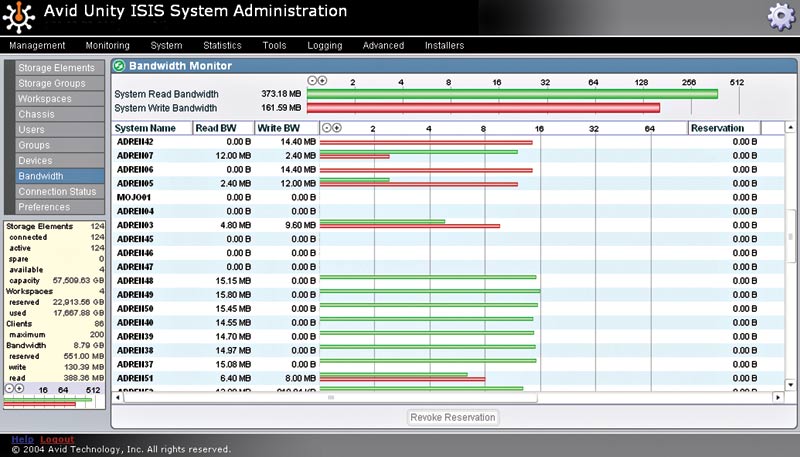Sort by Write BW column header
800x457 pixels.
[x=286, y=128]
